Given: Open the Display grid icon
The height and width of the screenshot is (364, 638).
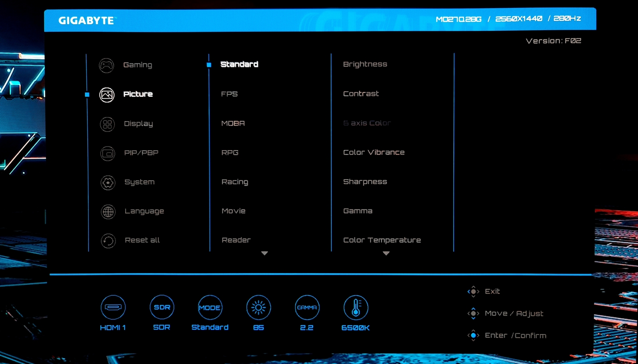Looking at the screenshot, I should 107,124.
